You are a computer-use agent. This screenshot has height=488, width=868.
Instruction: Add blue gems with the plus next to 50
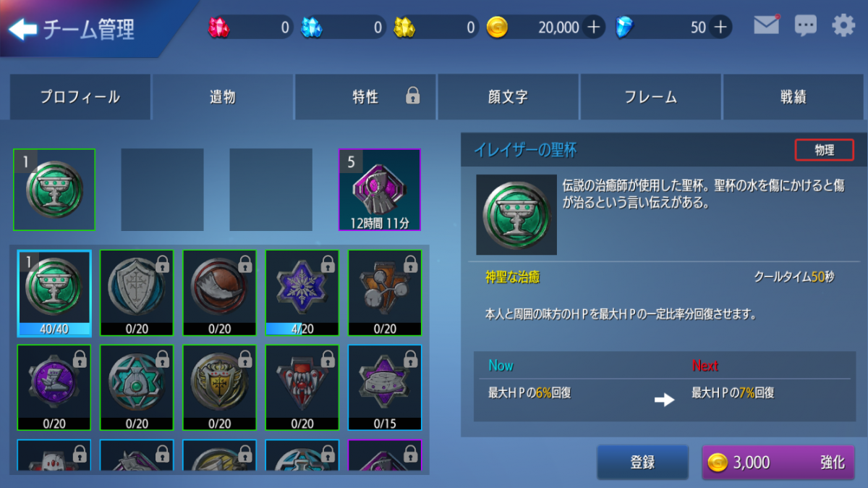720,28
